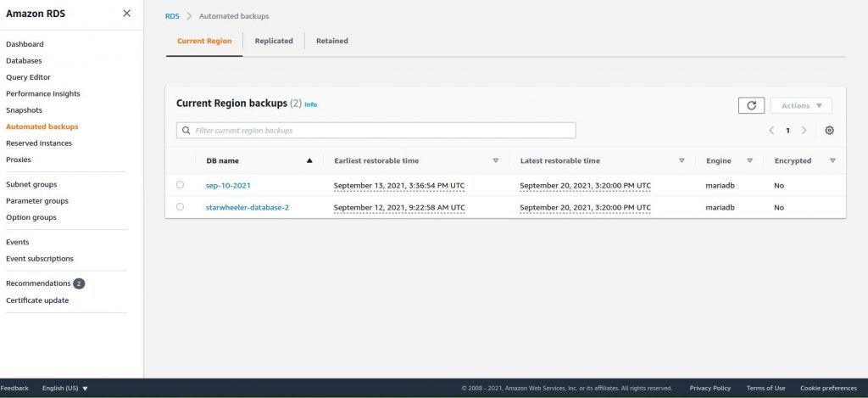Click the Earliest restorable time column header
Screen dimensions: 868x398
376,160
